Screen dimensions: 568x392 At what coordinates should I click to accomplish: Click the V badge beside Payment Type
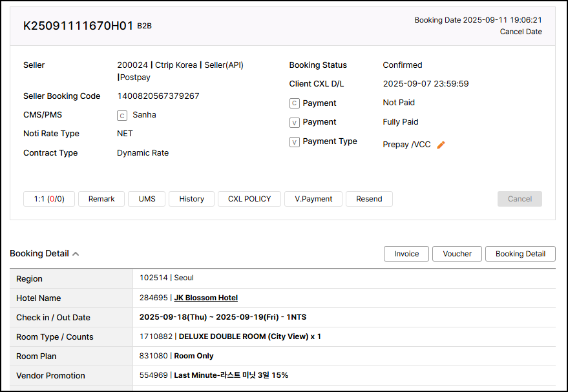click(x=295, y=142)
